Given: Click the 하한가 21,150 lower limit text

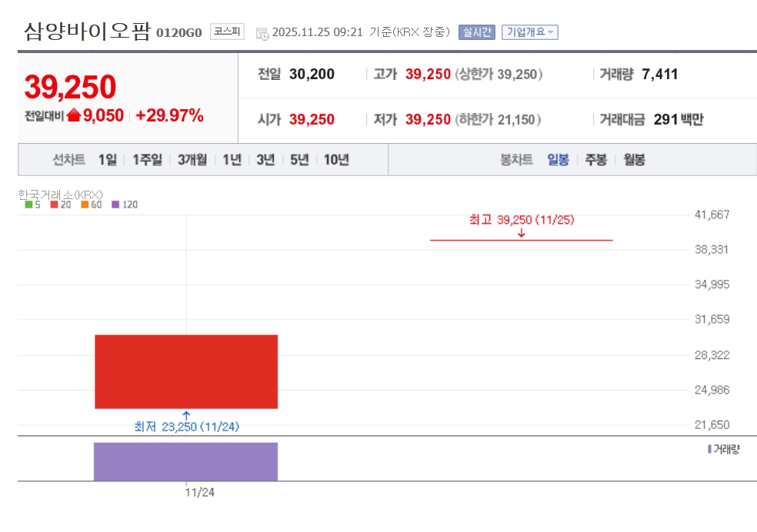Looking at the screenshot, I should 498,119.
